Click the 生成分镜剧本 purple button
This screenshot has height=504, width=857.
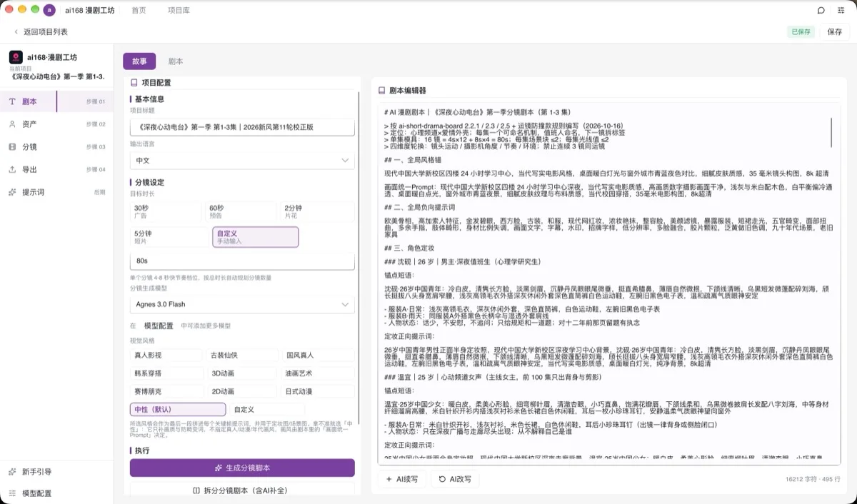pyautogui.click(x=242, y=468)
